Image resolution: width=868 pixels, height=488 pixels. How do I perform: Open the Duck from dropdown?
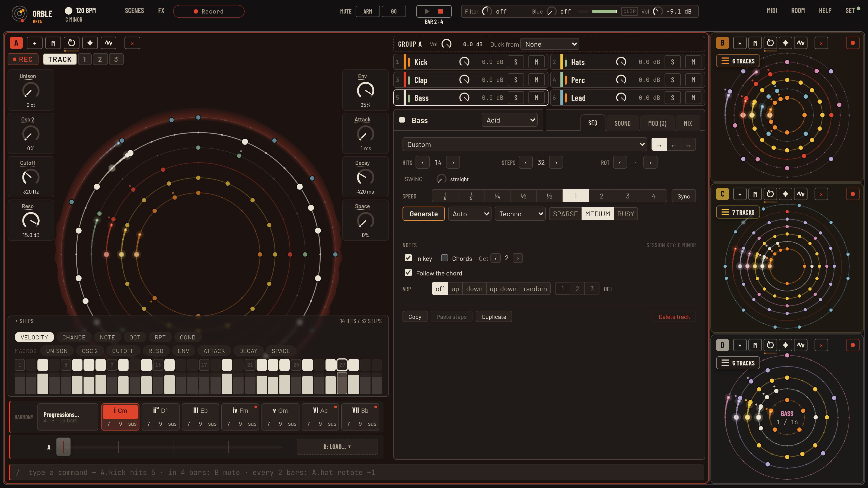pyautogui.click(x=550, y=44)
